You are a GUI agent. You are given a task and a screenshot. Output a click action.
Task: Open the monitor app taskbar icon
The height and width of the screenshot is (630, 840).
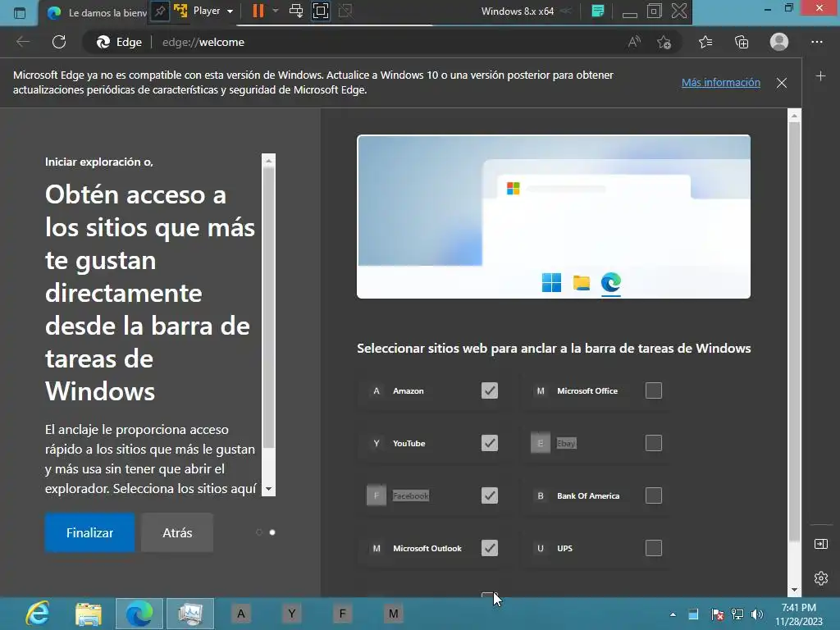coord(189,614)
